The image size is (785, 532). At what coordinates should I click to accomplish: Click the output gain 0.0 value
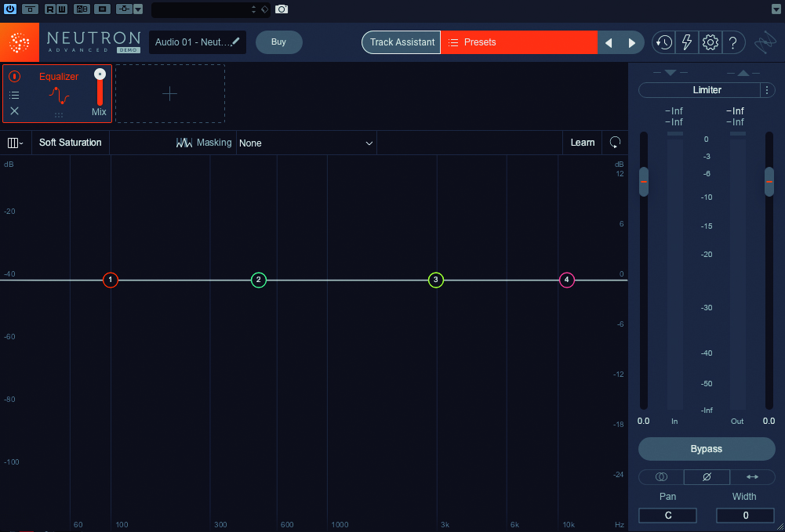(x=769, y=421)
